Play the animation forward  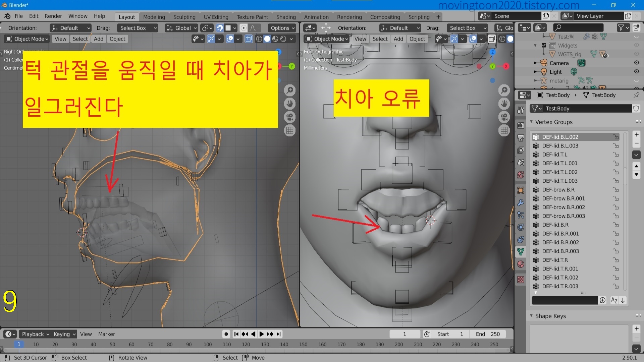pyautogui.click(x=262, y=334)
